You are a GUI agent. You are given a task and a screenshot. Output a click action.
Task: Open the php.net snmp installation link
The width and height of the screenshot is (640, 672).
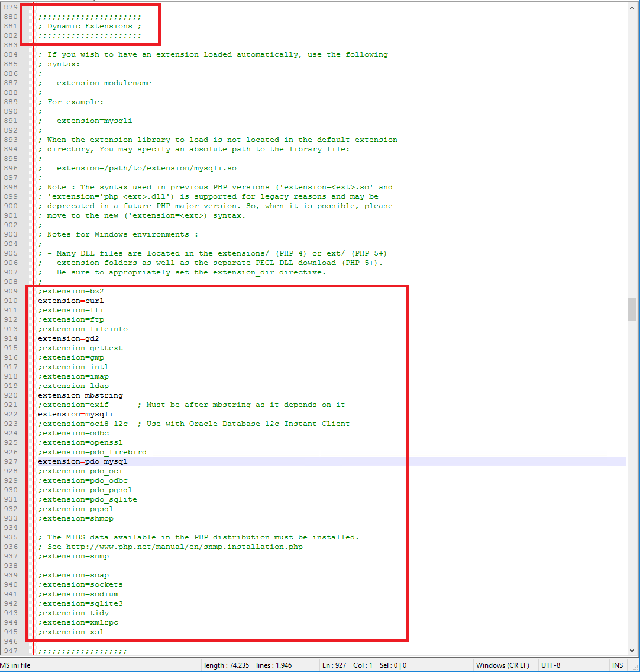click(x=185, y=547)
